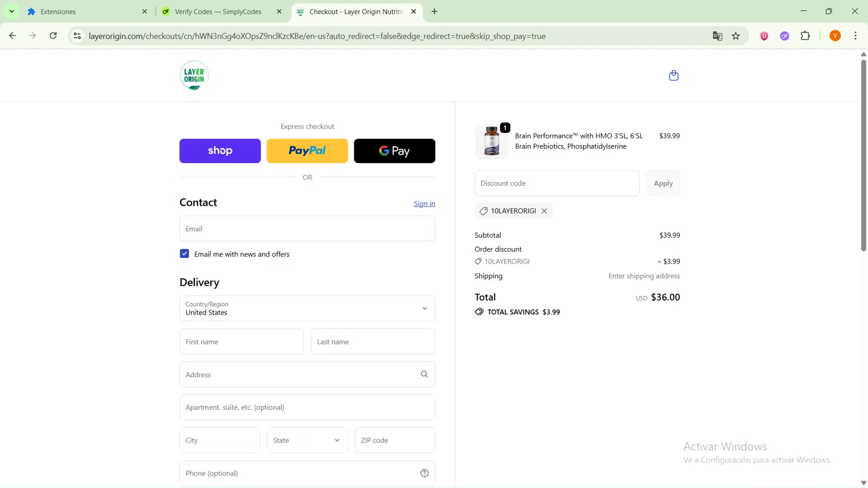Image resolution: width=868 pixels, height=488 pixels.
Task: Focus the Phone (optional) field
Action: coord(307,474)
